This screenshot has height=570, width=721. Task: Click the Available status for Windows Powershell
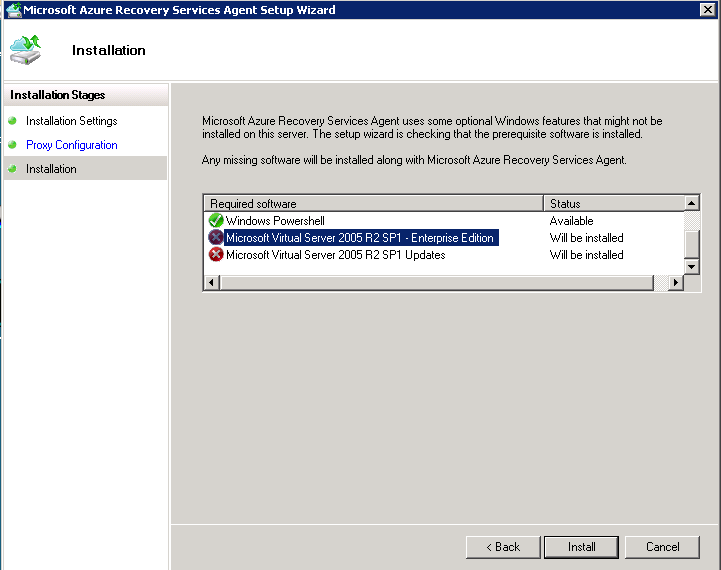(571, 221)
